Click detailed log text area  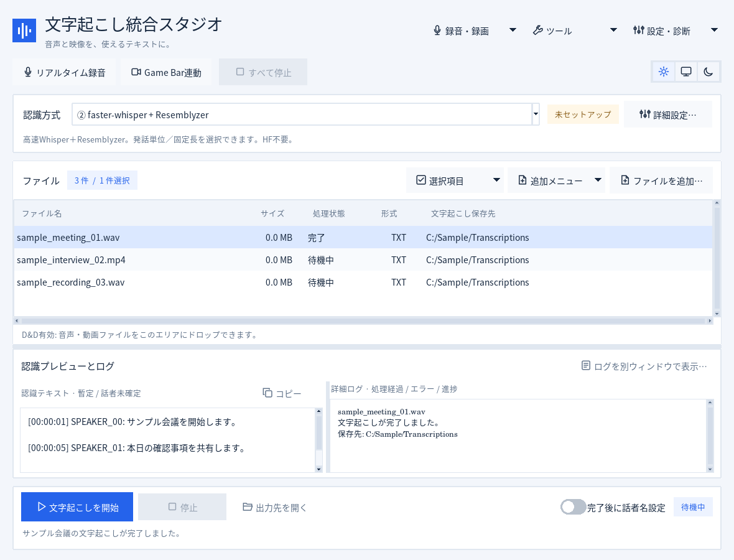518,436
